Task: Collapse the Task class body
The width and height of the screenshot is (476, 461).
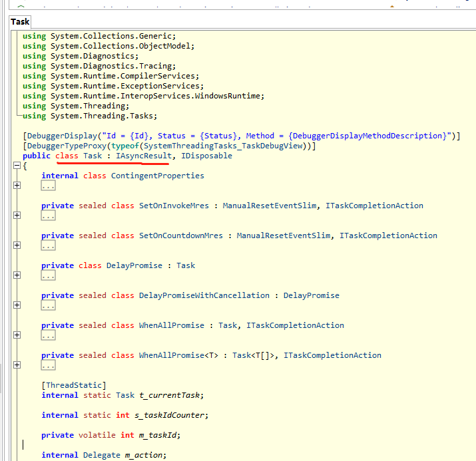Action: click(x=17, y=166)
